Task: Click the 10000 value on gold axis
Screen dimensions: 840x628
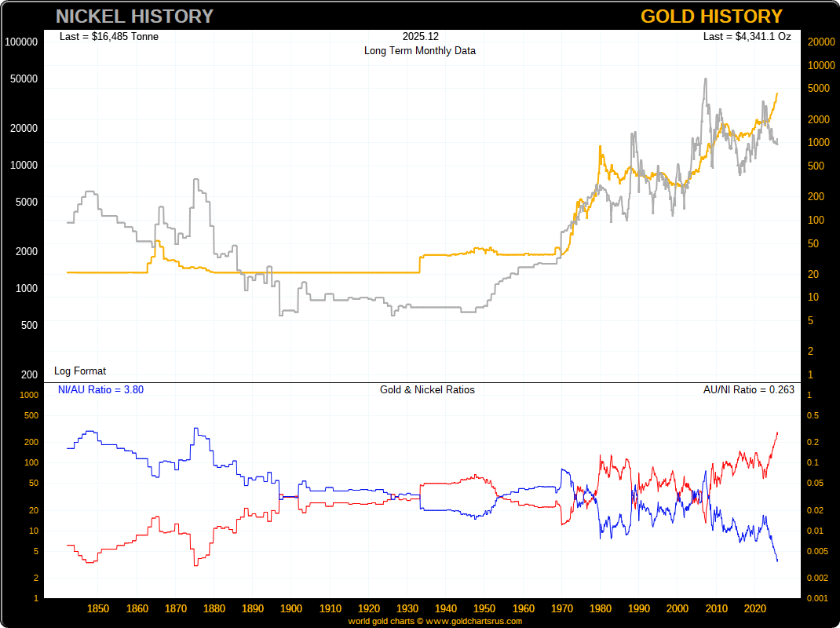Action: click(821, 65)
